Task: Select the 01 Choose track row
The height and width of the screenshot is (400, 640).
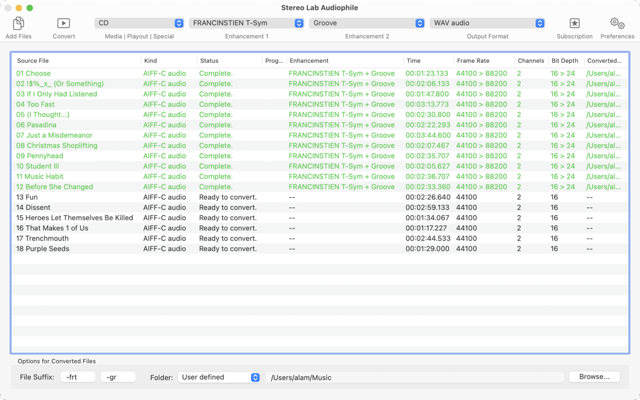Action: tap(200, 74)
